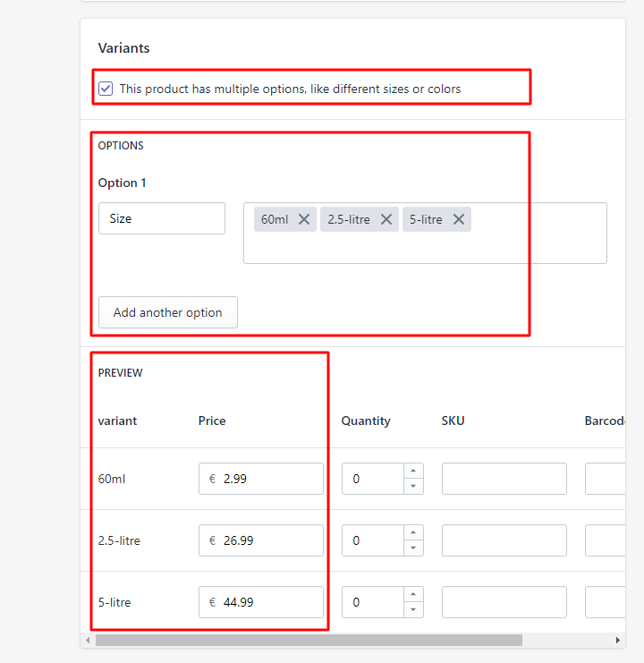Edit the 5-litre price field
Screen dimensions: 644x663
click(x=261, y=602)
